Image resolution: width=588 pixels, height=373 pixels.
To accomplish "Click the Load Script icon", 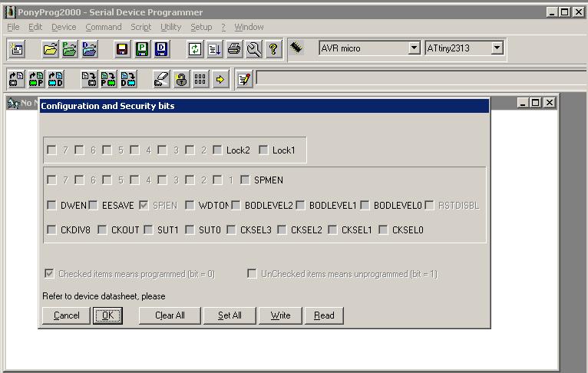I will click(x=214, y=49).
